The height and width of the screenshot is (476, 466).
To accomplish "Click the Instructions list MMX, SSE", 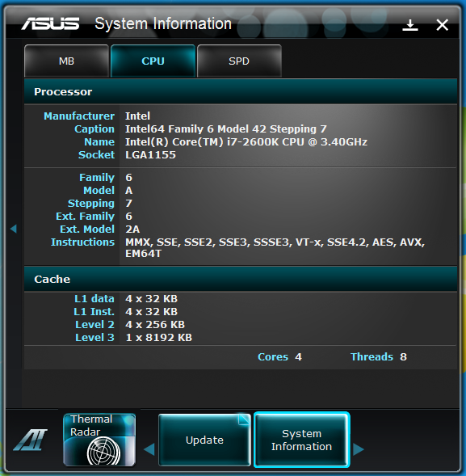I will point(275,247).
